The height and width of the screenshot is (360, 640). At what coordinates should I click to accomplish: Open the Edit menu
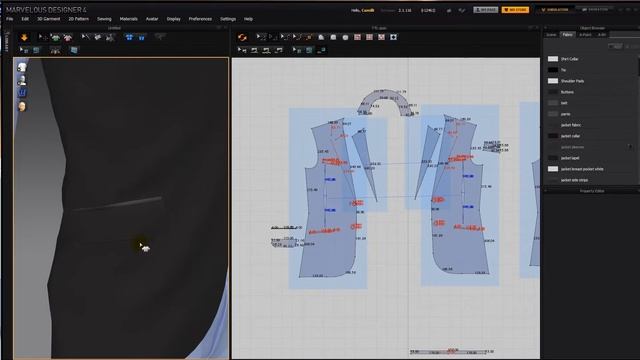[x=25, y=19]
